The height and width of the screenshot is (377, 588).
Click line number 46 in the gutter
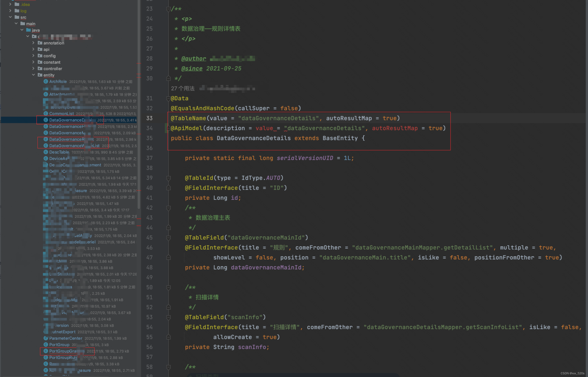tap(149, 248)
